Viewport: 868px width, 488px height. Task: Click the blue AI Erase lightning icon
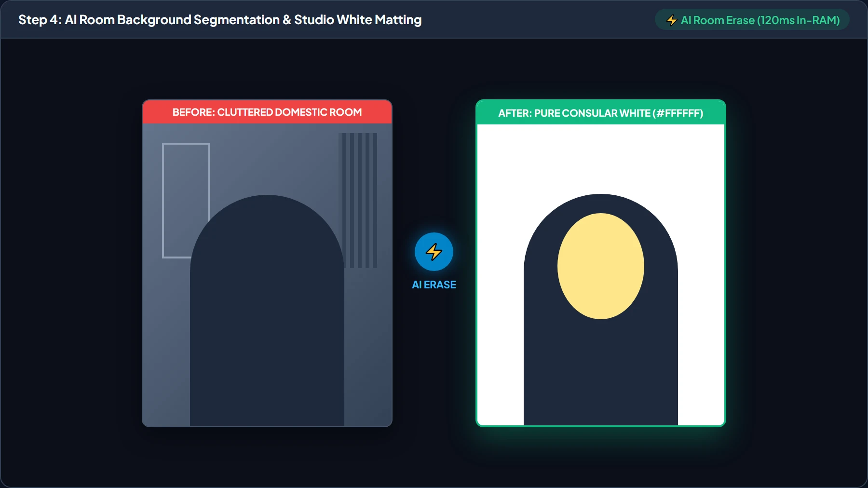434,252
